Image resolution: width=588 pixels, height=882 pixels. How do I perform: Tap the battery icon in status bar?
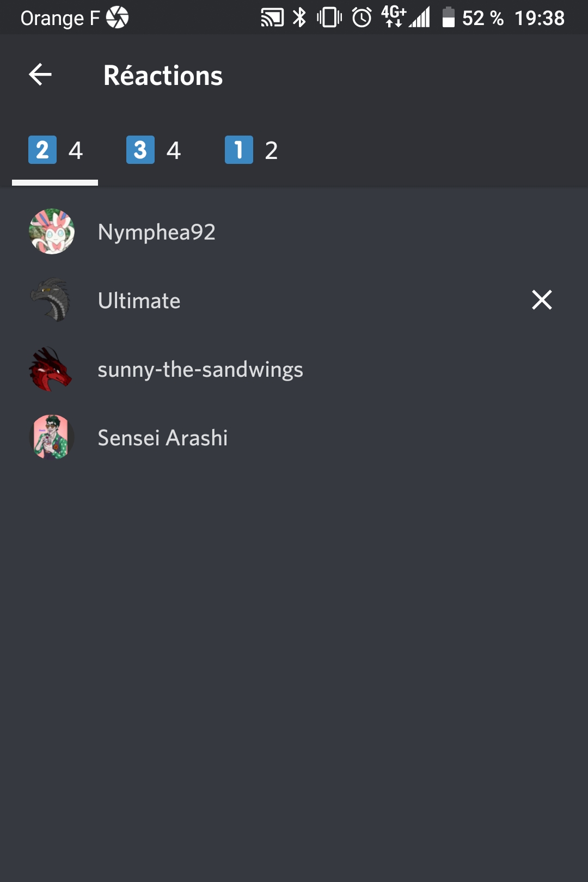[x=448, y=17]
